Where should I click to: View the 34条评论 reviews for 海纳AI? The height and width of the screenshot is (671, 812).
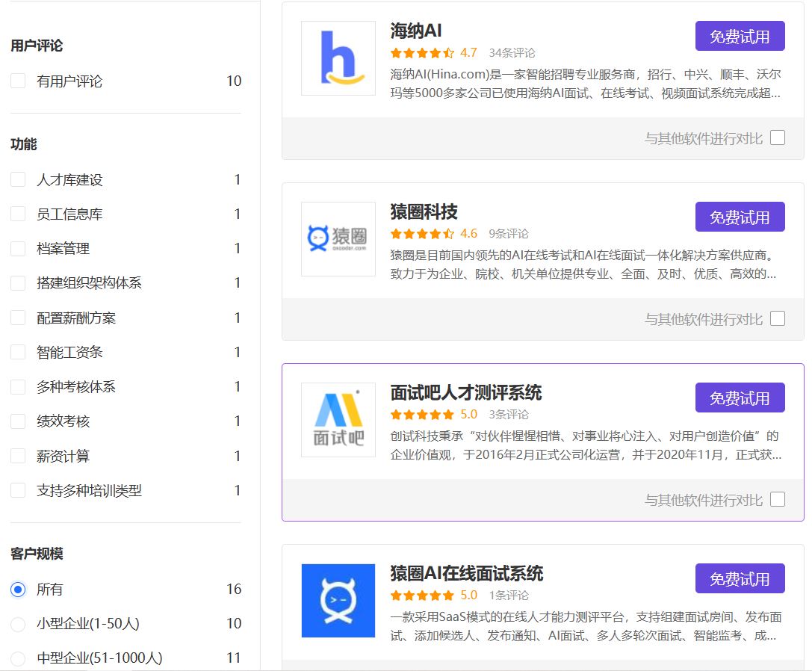point(512,53)
